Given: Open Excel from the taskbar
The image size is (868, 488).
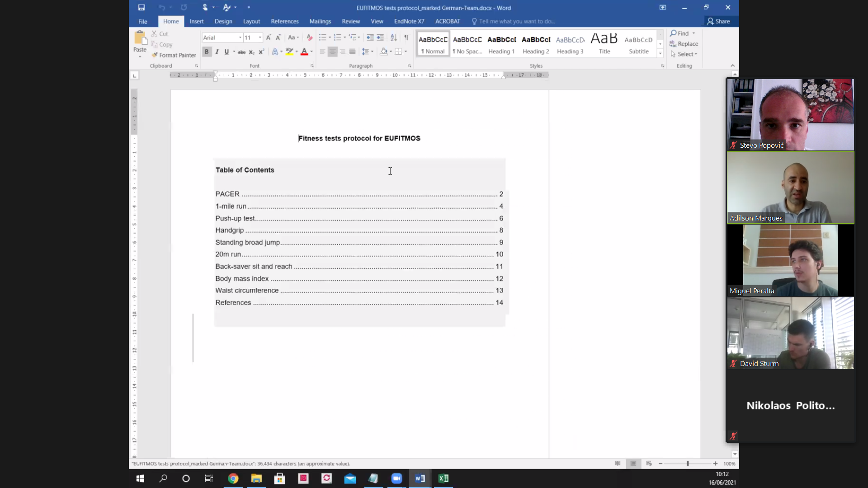Looking at the screenshot, I should pyautogui.click(x=443, y=478).
